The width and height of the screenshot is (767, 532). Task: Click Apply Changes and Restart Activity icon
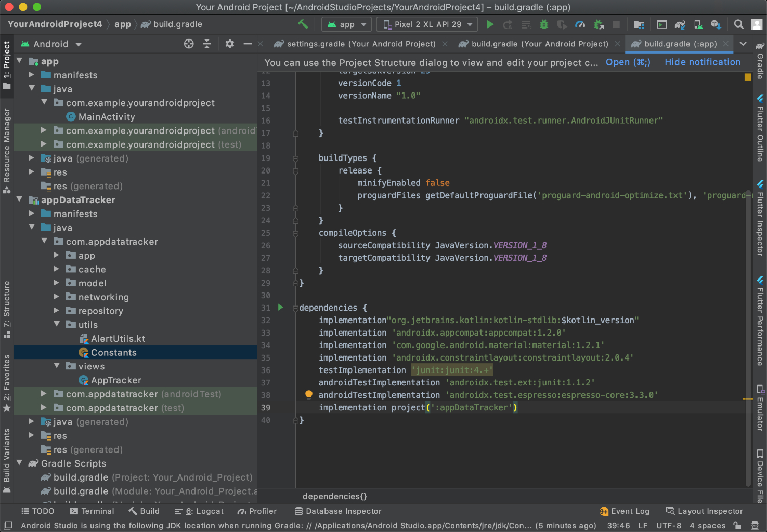pos(508,24)
